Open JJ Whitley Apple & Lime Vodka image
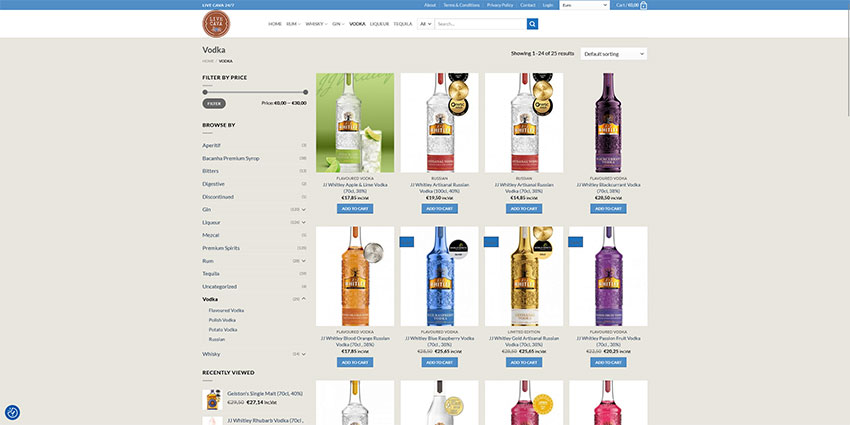This screenshot has height=425, width=850. pos(355,122)
